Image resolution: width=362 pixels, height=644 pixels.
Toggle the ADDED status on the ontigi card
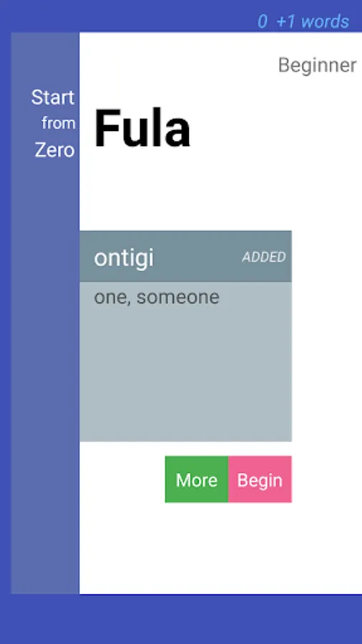coord(263,257)
